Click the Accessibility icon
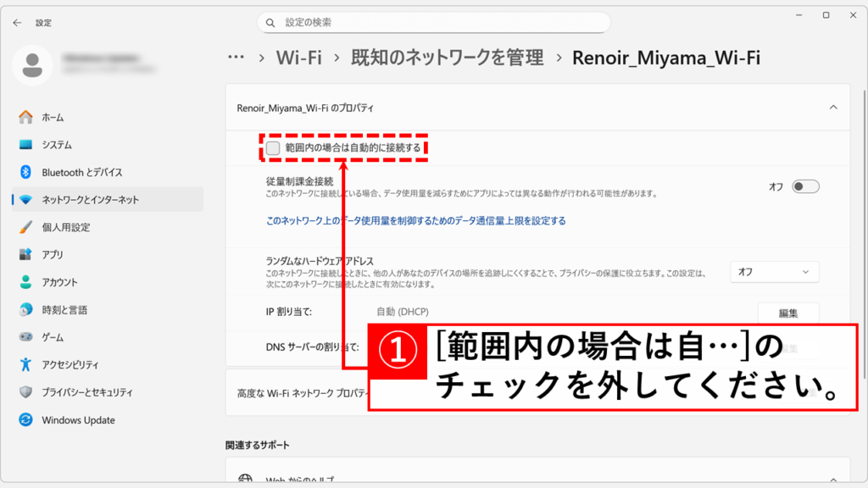 pyautogui.click(x=25, y=364)
